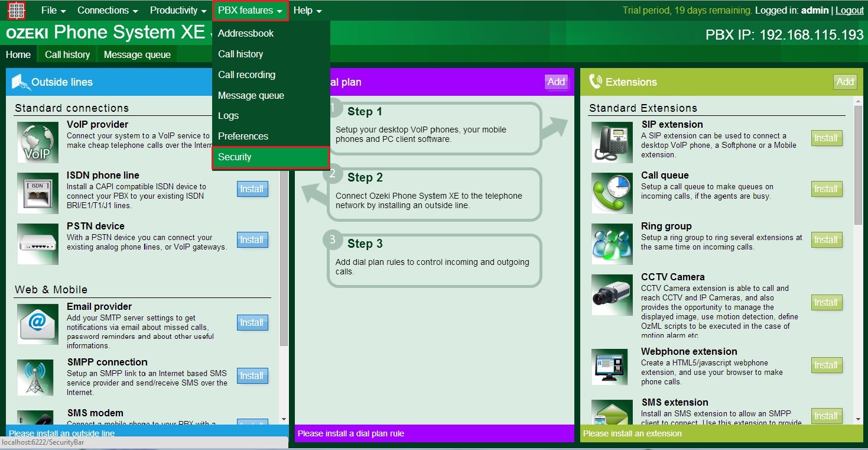
Task: Click the Step 3 instructions box
Action: click(x=435, y=261)
